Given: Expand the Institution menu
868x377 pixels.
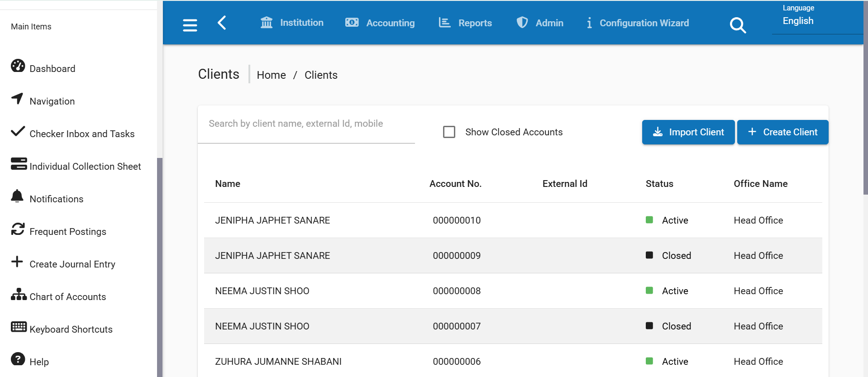Looking at the screenshot, I should point(292,23).
